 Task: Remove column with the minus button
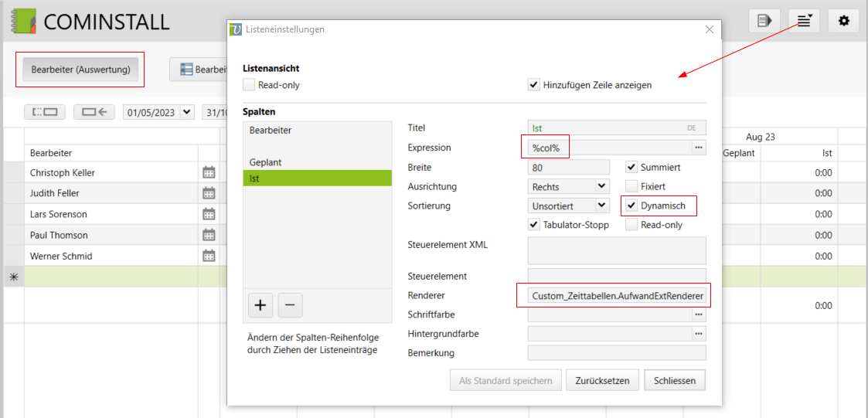(x=290, y=305)
